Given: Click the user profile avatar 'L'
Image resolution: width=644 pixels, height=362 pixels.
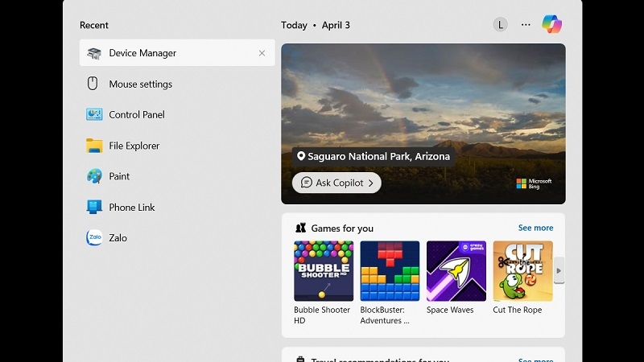Looking at the screenshot, I should 500,25.
